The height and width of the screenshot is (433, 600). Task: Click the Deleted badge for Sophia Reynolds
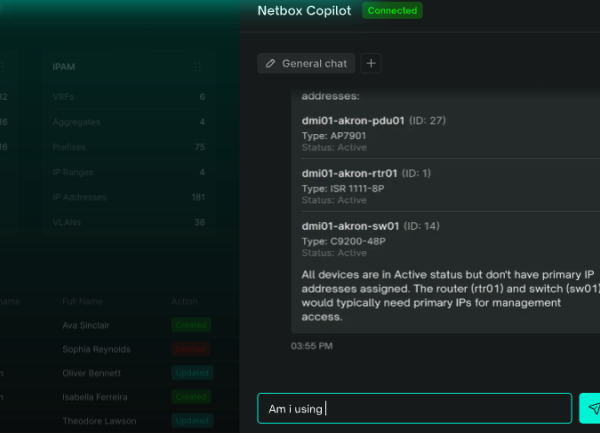191,349
